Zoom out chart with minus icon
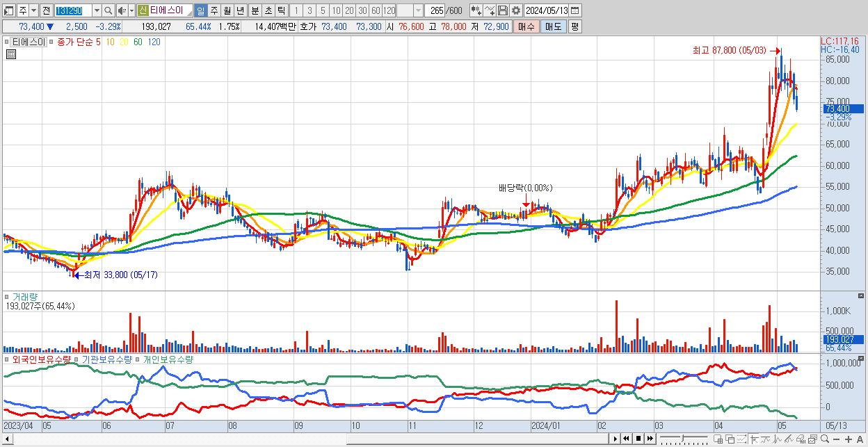The width and height of the screenshot is (868, 447). [x=836, y=439]
